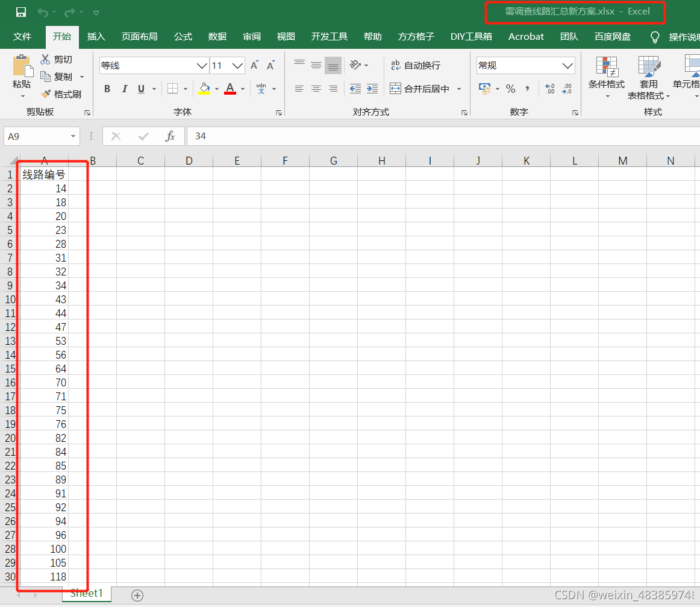Apply comma style
Viewport: 700px width, 607px height.
point(528,89)
